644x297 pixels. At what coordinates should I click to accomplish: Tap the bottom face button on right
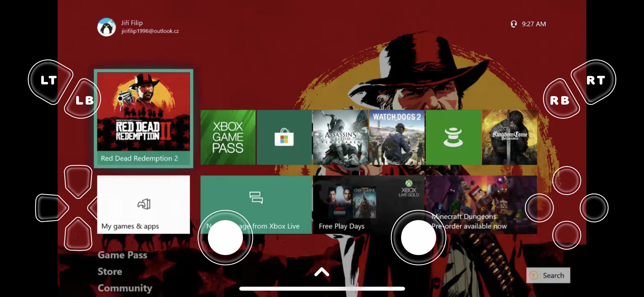tap(567, 235)
